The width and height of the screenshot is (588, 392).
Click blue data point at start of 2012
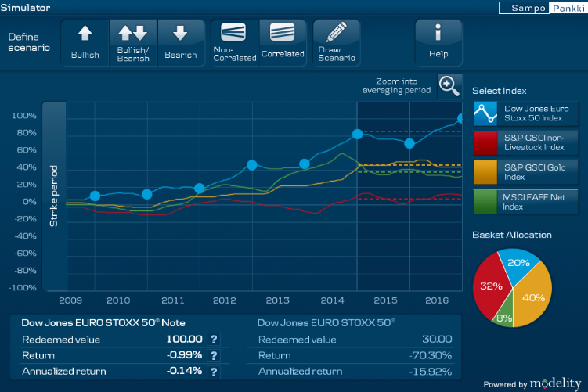pyautogui.click(x=200, y=188)
